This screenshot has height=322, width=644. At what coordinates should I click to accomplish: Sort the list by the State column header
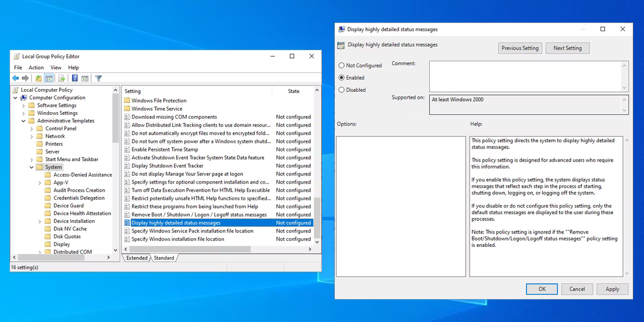(294, 91)
